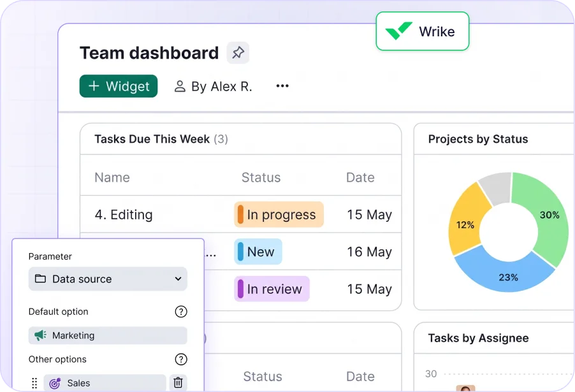This screenshot has width=575, height=392.
Task: Select the Sales option field
Action: [105, 383]
